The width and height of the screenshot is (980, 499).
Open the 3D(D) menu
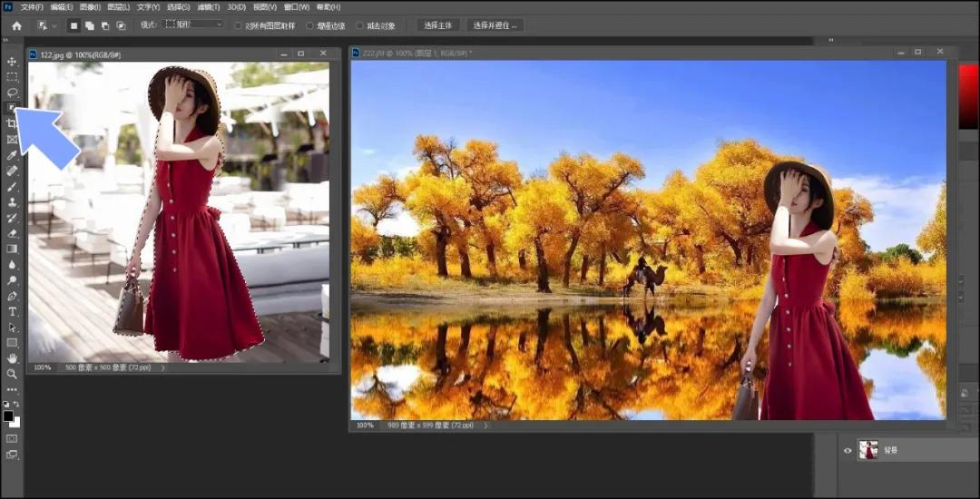pyautogui.click(x=236, y=7)
